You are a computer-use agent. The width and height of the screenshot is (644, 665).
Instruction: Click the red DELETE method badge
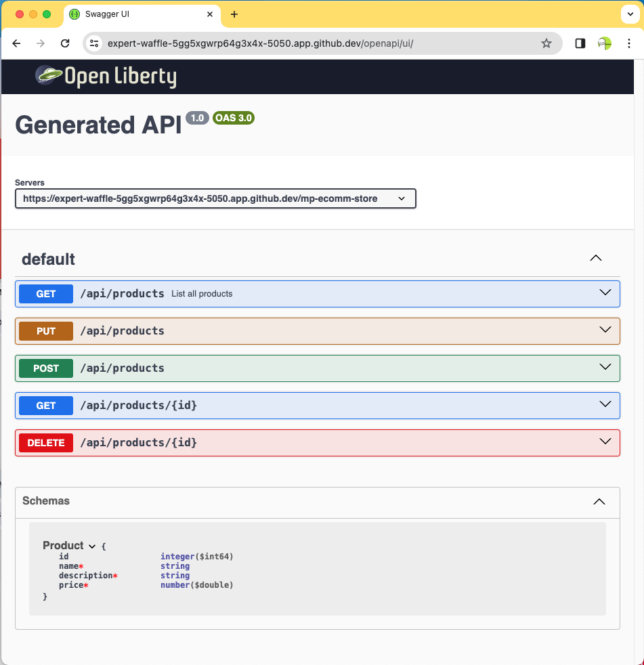point(46,443)
